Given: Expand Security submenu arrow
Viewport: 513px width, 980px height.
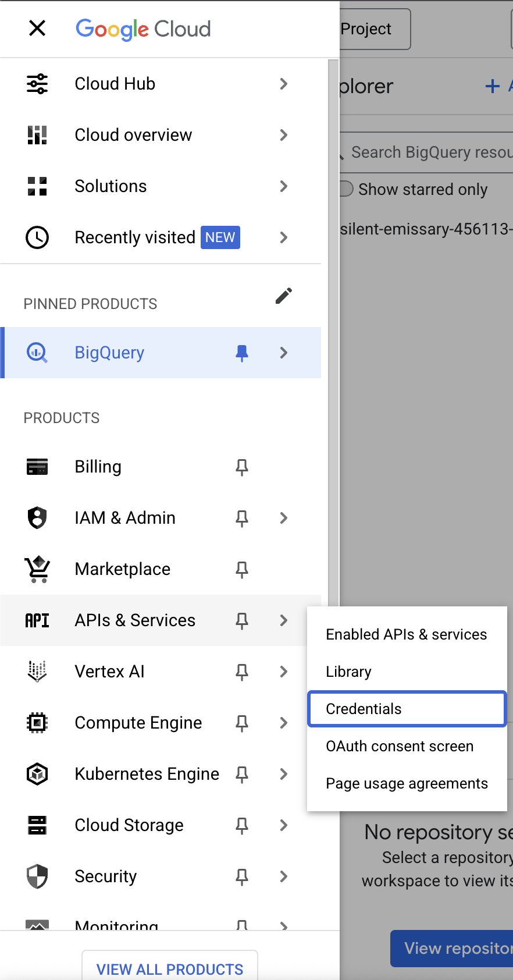Looking at the screenshot, I should [x=284, y=876].
